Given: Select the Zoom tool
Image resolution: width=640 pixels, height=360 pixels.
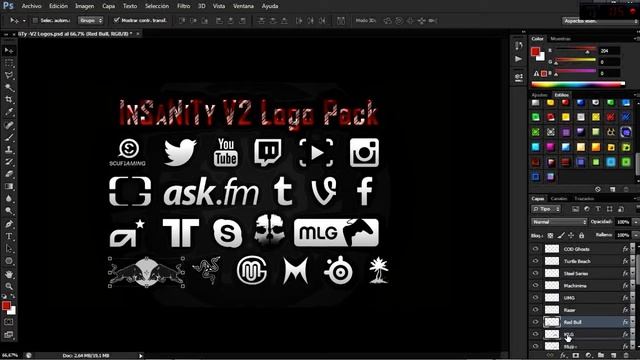Looking at the screenshot, I should coord(9,286).
